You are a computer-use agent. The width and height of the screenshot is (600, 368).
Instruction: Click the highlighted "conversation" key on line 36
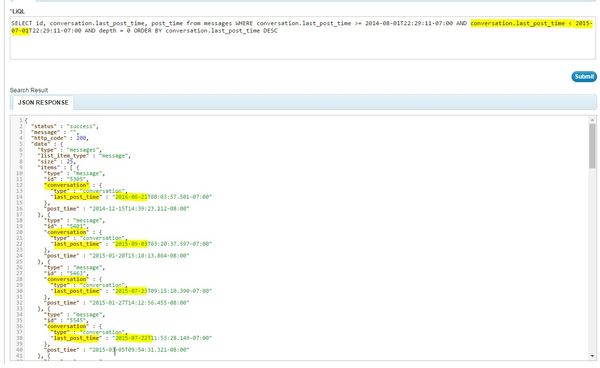click(x=67, y=326)
